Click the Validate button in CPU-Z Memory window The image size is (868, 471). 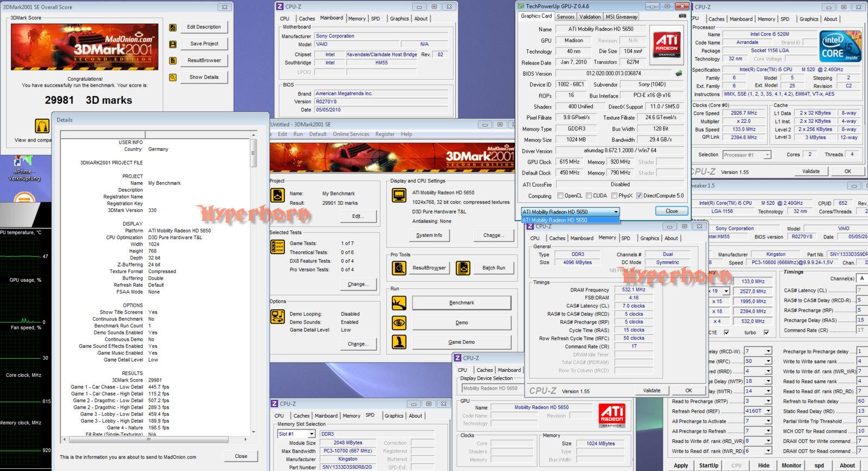[x=652, y=391]
